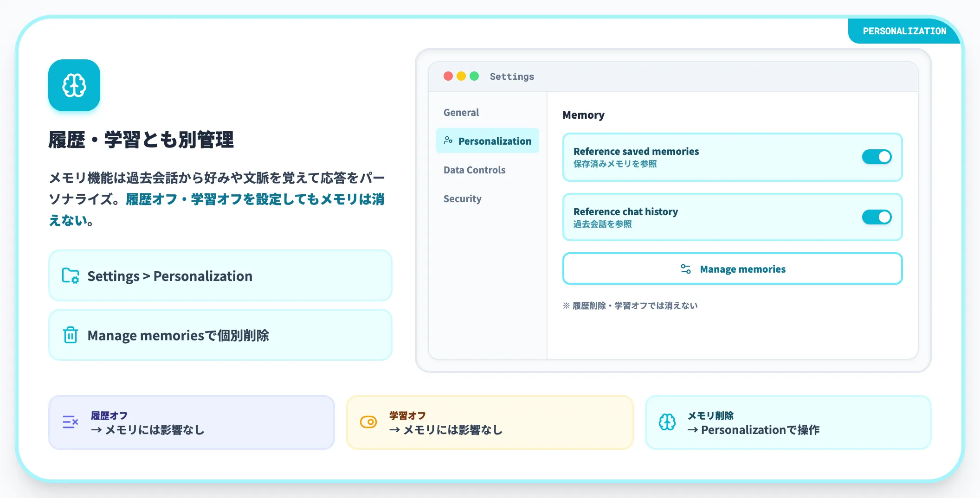Click the folder-gear icon beside Settings > Personalization
The height and width of the screenshot is (498, 980).
pyautogui.click(x=71, y=276)
